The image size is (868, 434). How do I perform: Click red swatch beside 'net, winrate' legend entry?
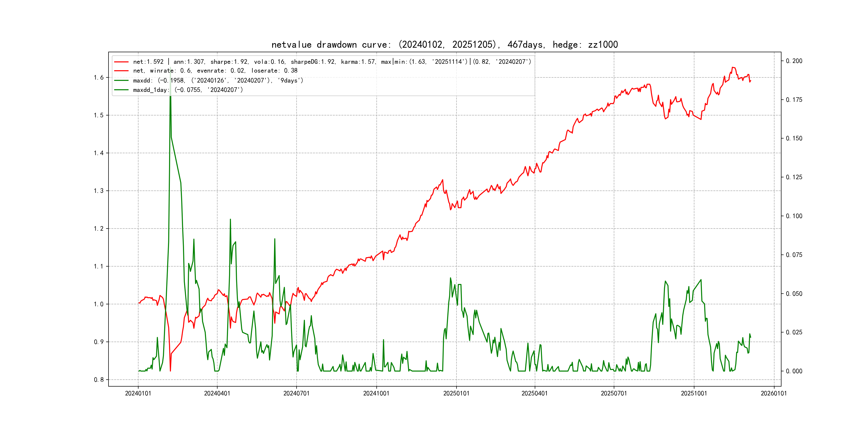click(x=121, y=71)
